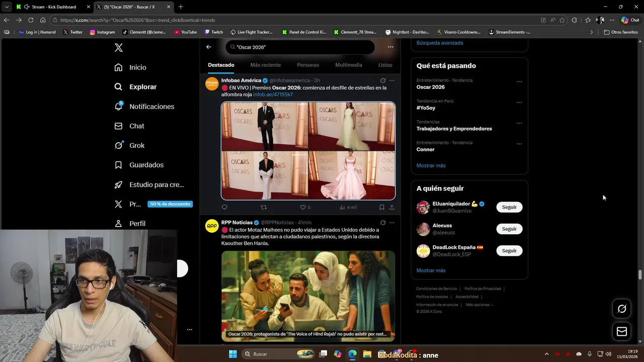
Task: Open Copilot Chat in the browser toolbar
Action: point(630,20)
